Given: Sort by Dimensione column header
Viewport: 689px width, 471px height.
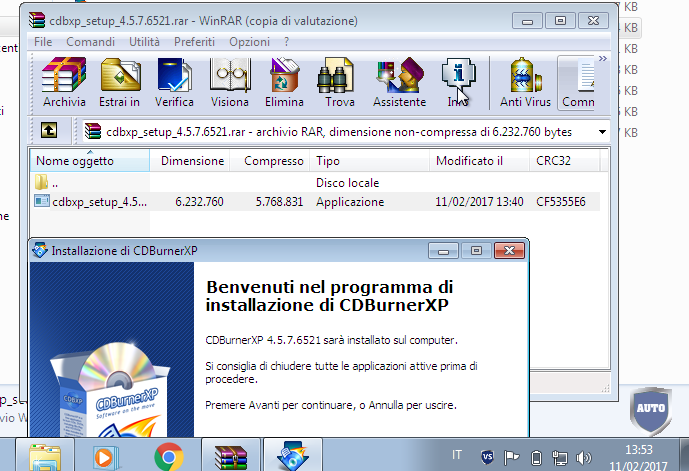Looking at the screenshot, I should pos(190,161).
